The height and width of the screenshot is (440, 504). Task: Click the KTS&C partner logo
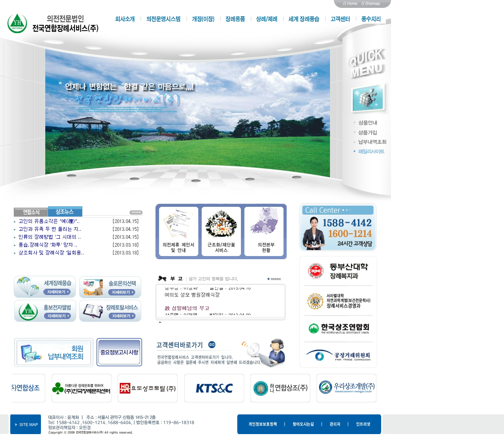click(214, 388)
